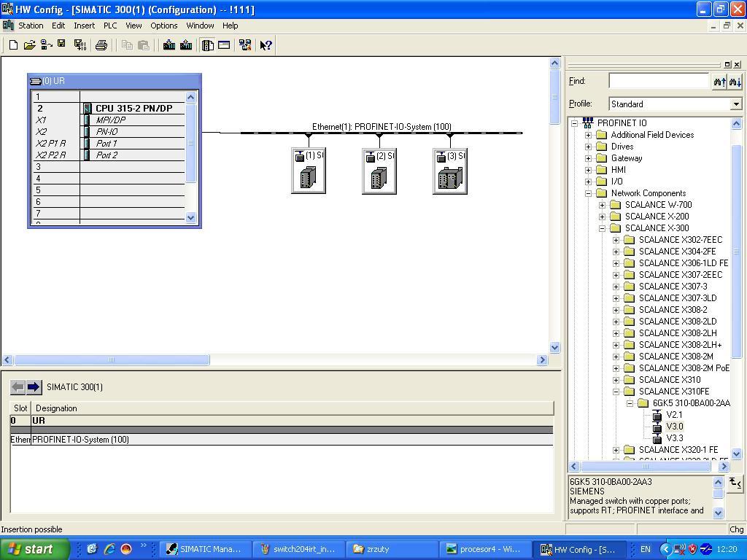Click the forward arrow navigation button
This screenshot has height=560, width=747.
pyautogui.click(x=34, y=387)
